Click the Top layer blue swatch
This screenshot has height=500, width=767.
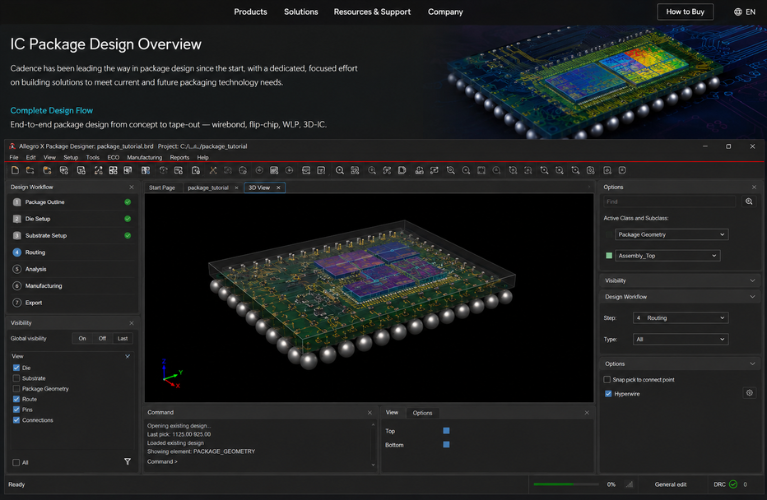(446, 431)
